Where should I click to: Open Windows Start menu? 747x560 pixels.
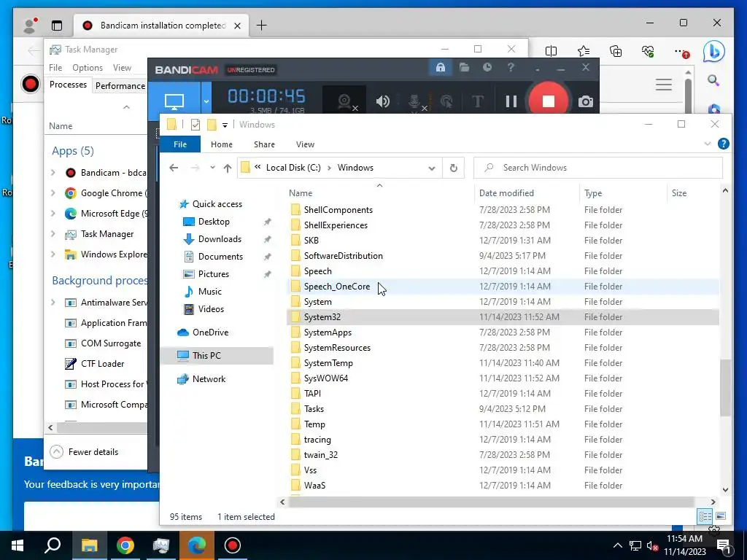click(x=18, y=545)
